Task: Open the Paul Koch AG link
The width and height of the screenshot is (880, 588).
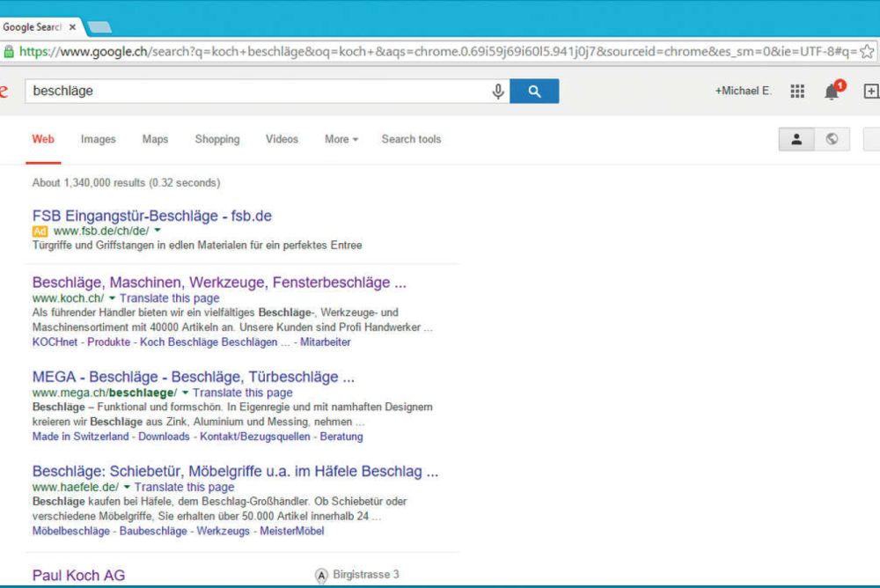Action: [x=78, y=575]
